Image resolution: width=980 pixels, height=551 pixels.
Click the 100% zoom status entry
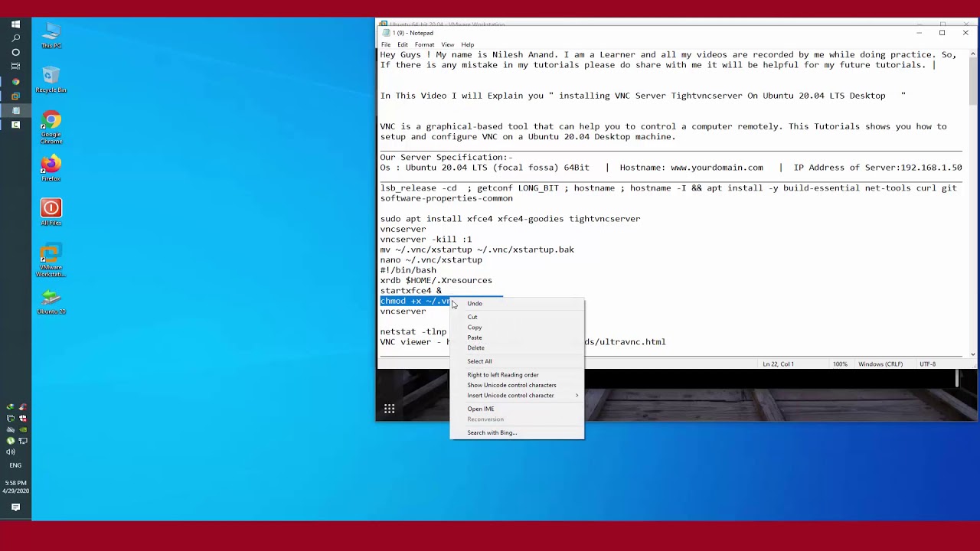click(840, 364)
